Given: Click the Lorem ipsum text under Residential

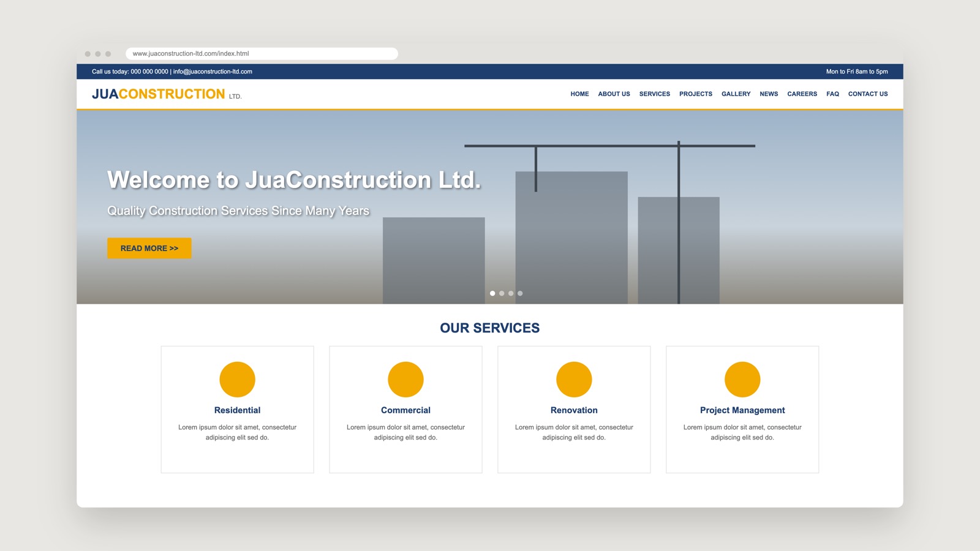Looking at the screenshot, I should (237, 432).
